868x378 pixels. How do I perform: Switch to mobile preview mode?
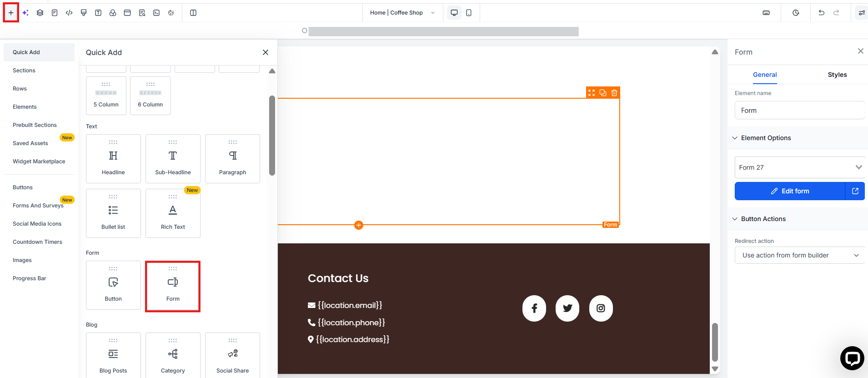(469, 13)
